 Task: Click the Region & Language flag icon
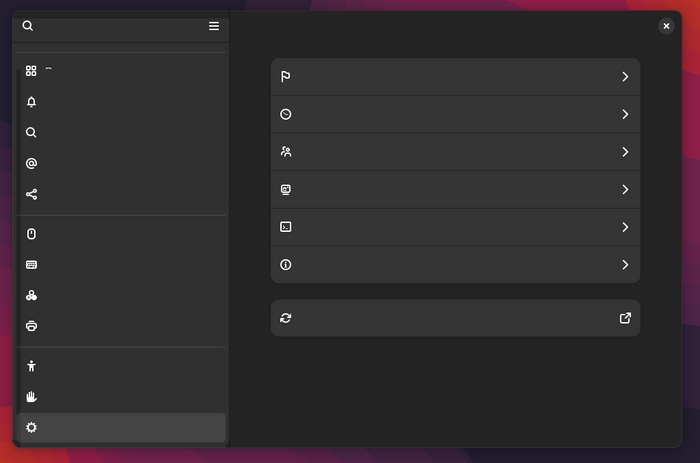(286, 77)
